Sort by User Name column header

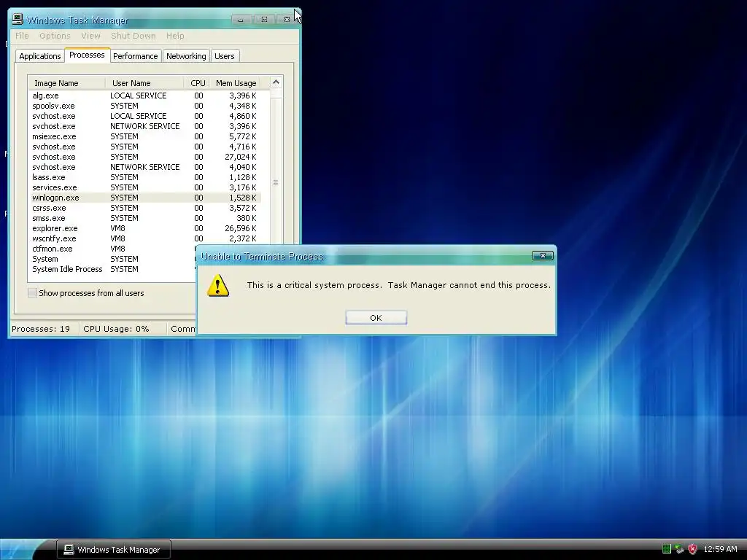point(144,83)
